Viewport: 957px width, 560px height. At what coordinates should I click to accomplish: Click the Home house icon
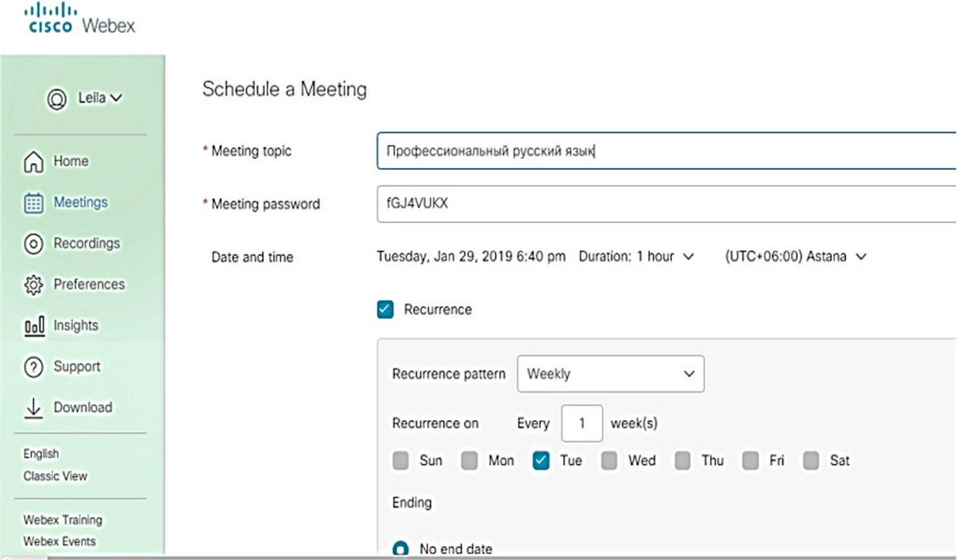[x=33, y=162]
